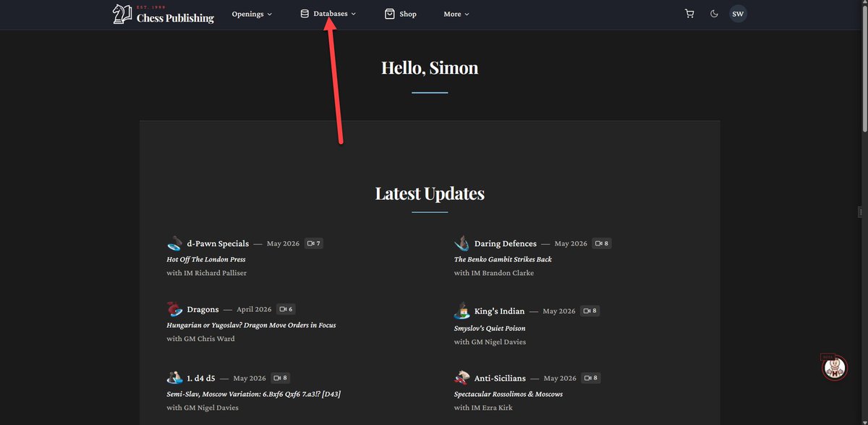The width and height of the screenshot is (868, 425).
Task: Open the SW user avatar menu
Action: 738,14
